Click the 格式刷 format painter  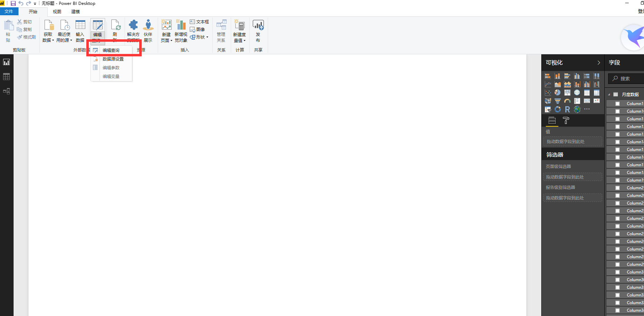pos(26,37)
